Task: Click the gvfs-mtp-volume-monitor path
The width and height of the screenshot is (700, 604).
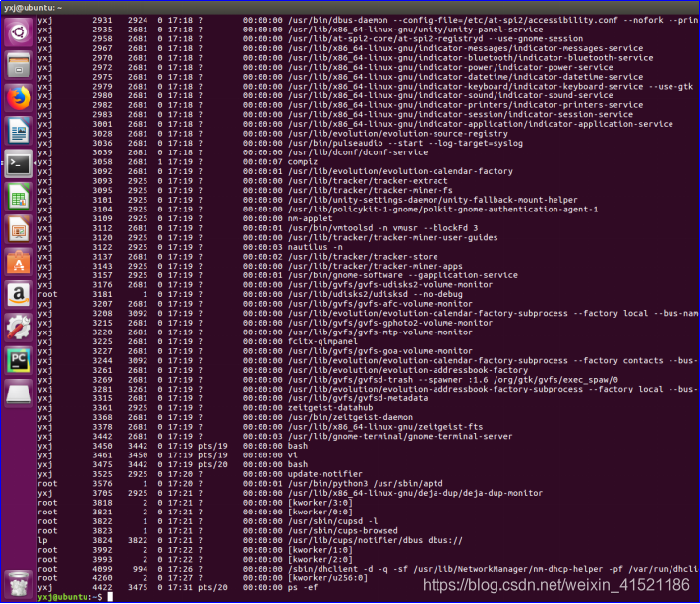Action: pyautogui.click(x=379, y=332)
